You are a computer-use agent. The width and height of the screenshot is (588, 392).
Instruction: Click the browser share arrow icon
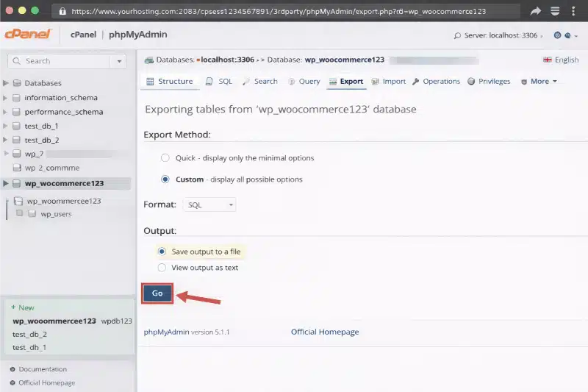(536, 11)
